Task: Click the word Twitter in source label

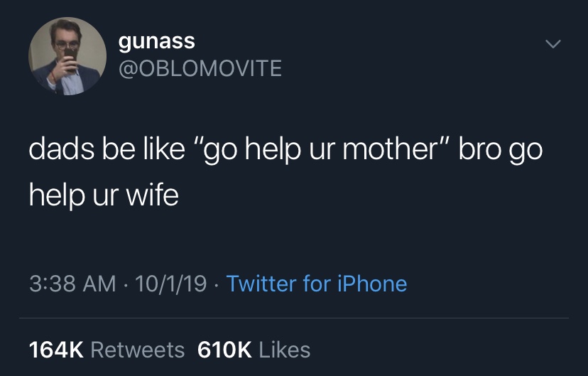Action: [261, 284]
